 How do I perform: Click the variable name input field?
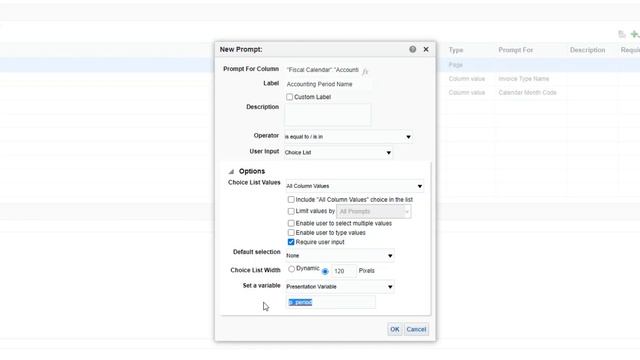(x=331, y=302)
